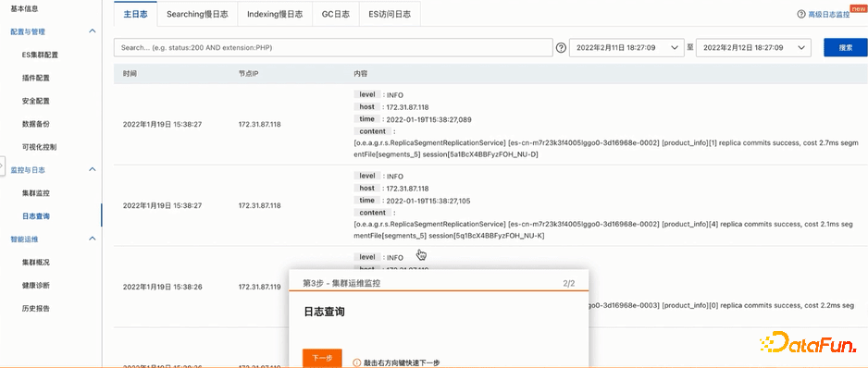Open the 高级日志监控 link

pyautogui.click(x=829, y=15)
